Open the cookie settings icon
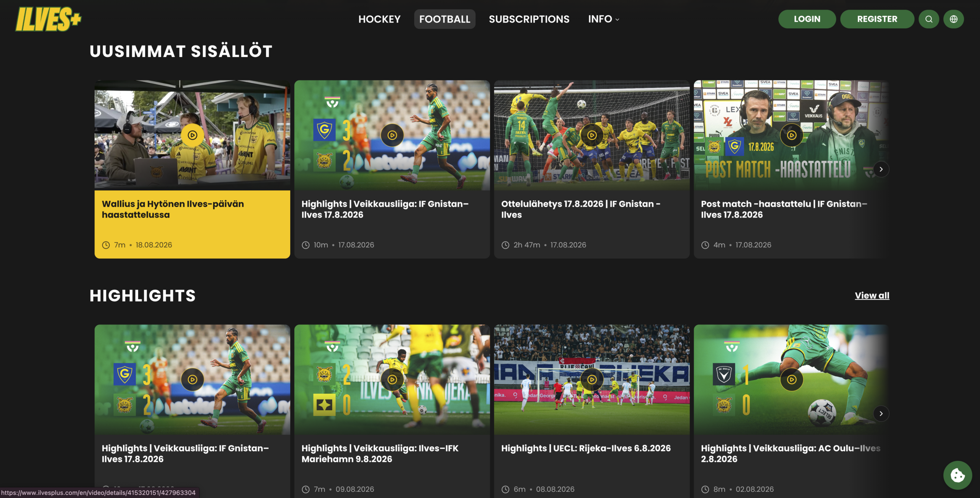 [957, 475]
